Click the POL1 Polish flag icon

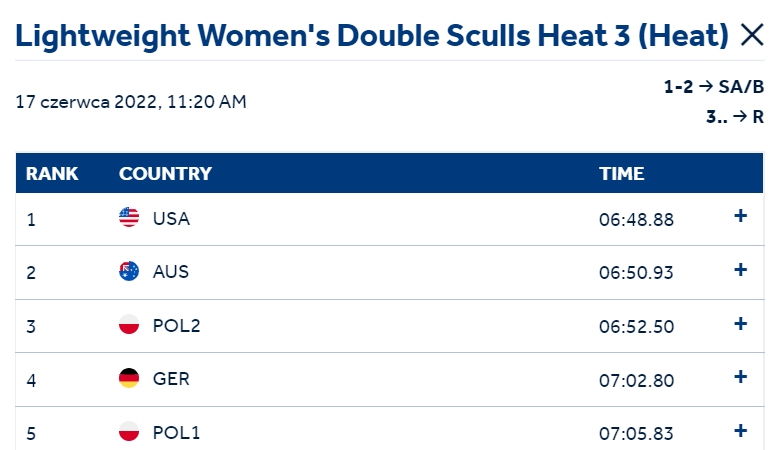(x=129, y=431)
